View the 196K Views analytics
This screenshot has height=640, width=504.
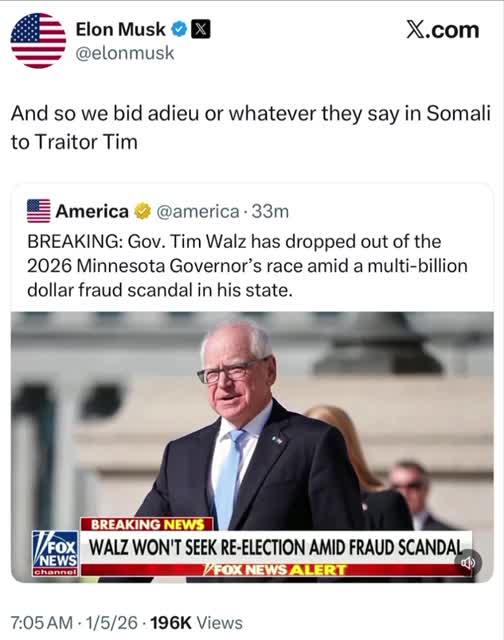tap(197, 623)
